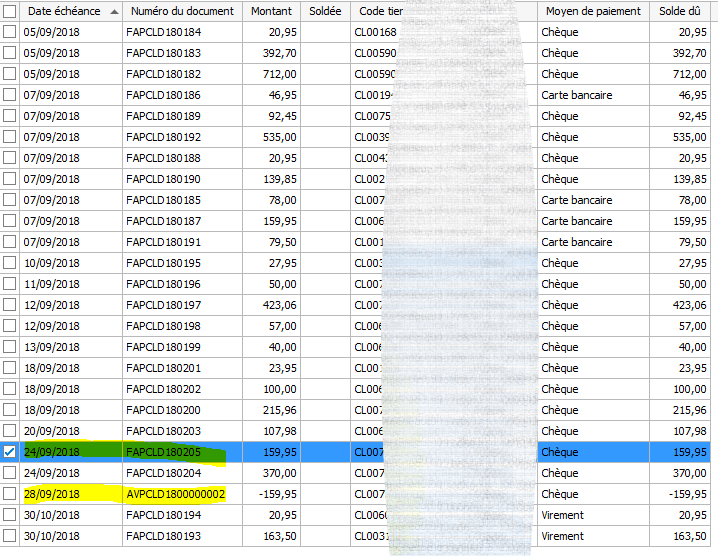718x556 pixels.
Task: Click the sort arrow in Date échéance header
Action: click(112, 11)
